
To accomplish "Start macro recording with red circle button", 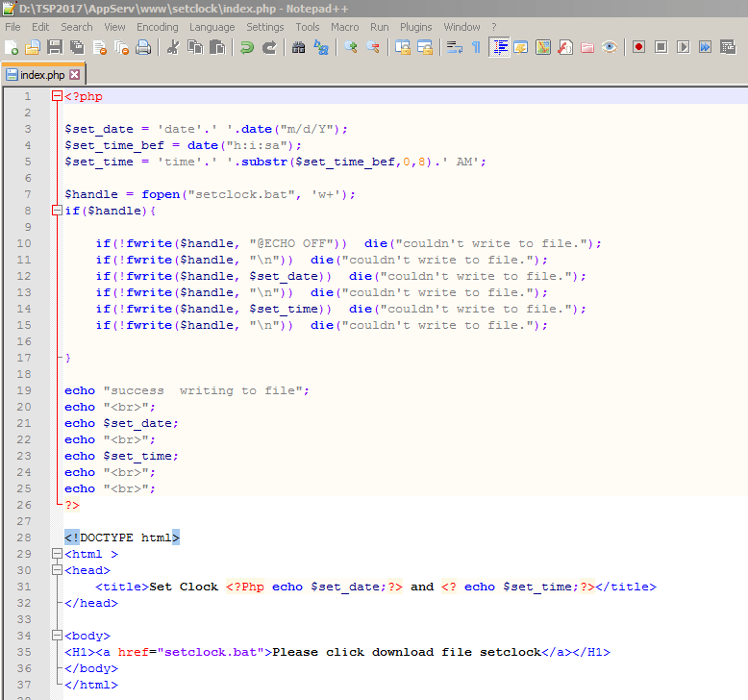I will (638, 47).
